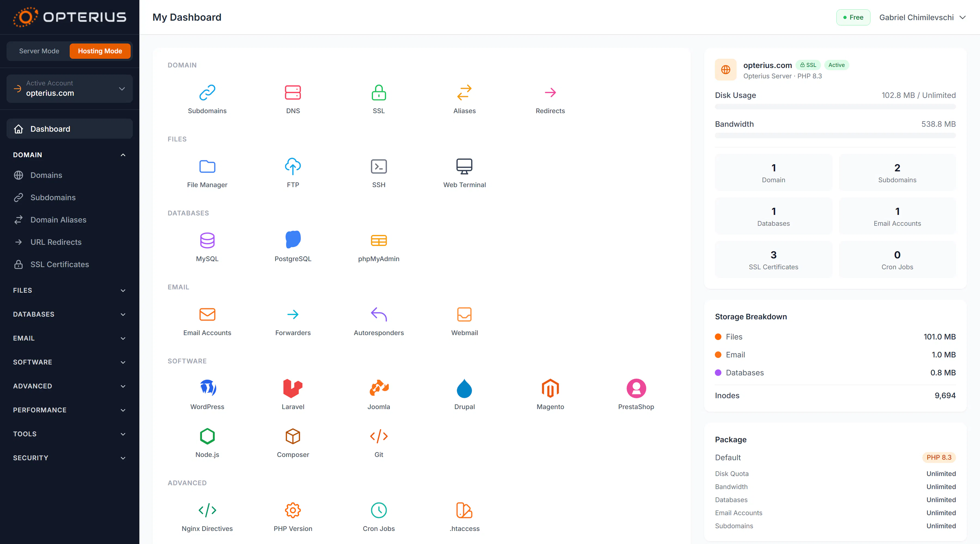Open the MySQL databases icon

tap(207, 240)
